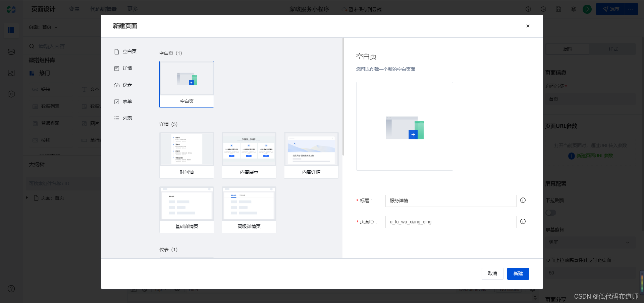
Task: Open the 更多 menu in top bar
Action: click(132, 9)
